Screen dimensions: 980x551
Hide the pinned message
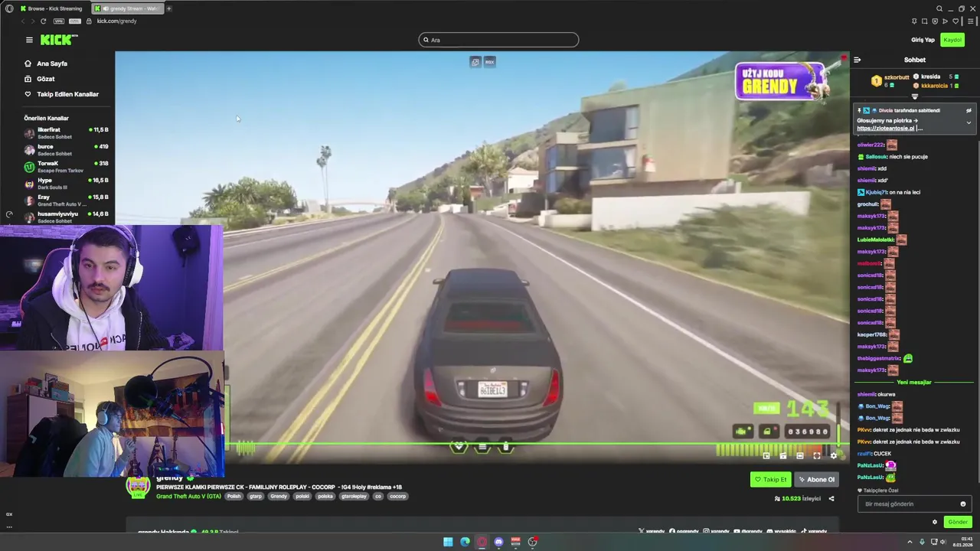[969, 110]
